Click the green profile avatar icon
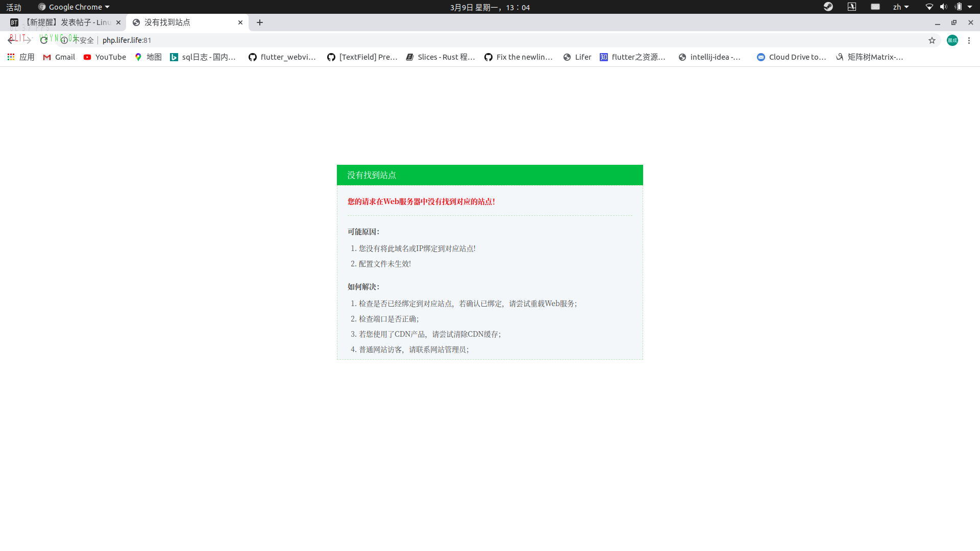The height and width of the screenshot is (551, 980). click(952, 40)
